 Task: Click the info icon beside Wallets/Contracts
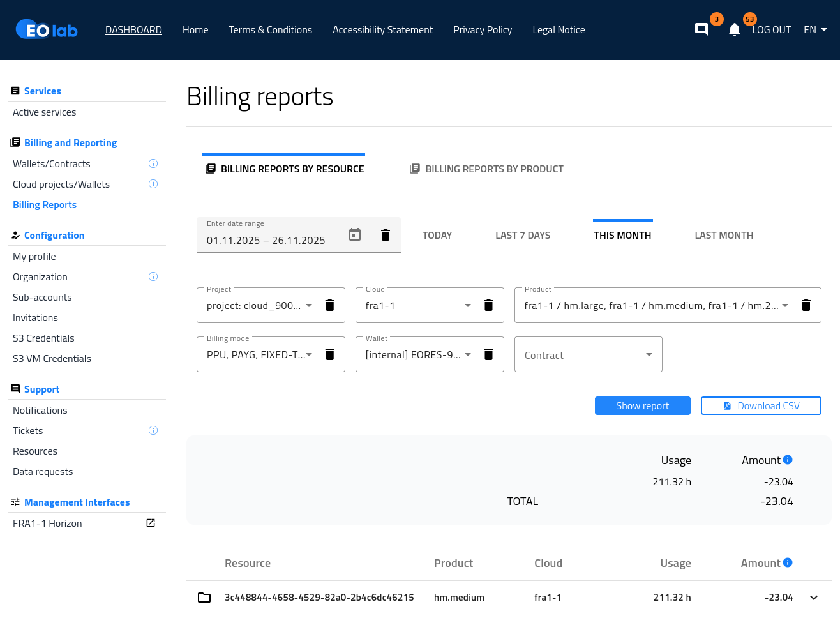(153, 164)
